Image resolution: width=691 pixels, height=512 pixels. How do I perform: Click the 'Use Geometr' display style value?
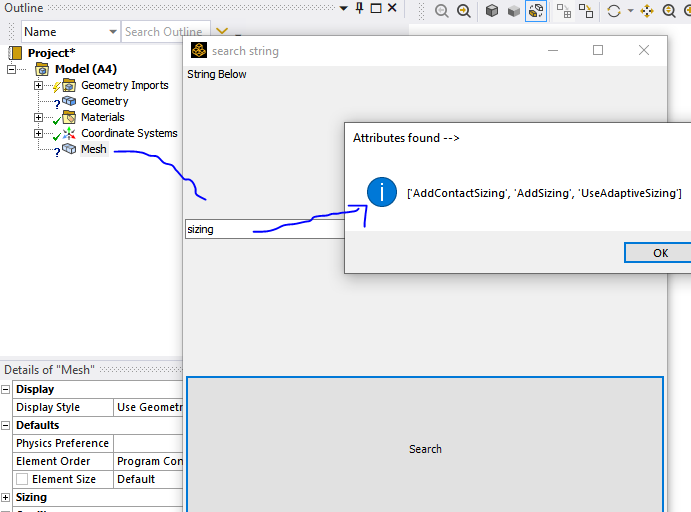pyautogui.click(x=149, y=407)
